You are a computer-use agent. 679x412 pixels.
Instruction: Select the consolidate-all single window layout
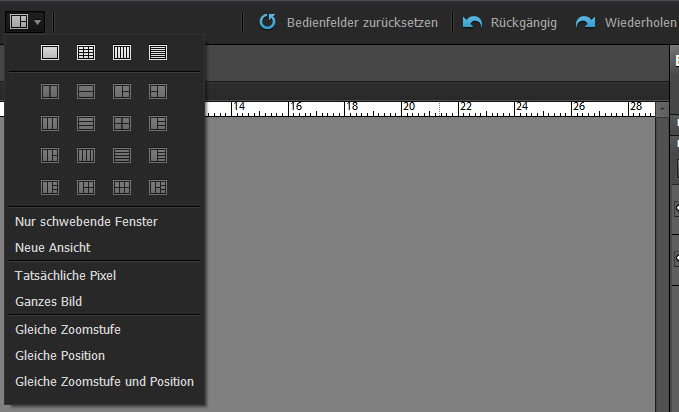tap(50, 53)
